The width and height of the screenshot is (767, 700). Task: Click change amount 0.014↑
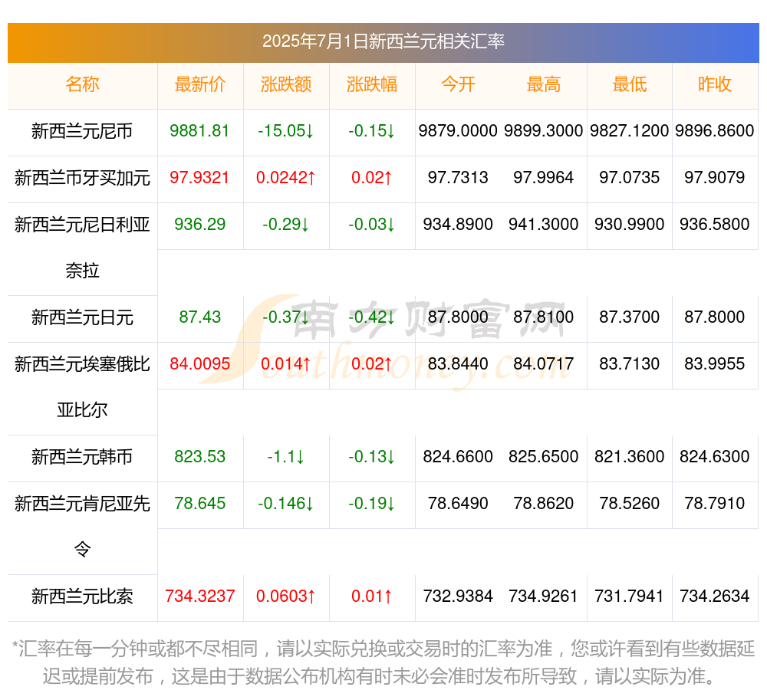pos(285,363)
